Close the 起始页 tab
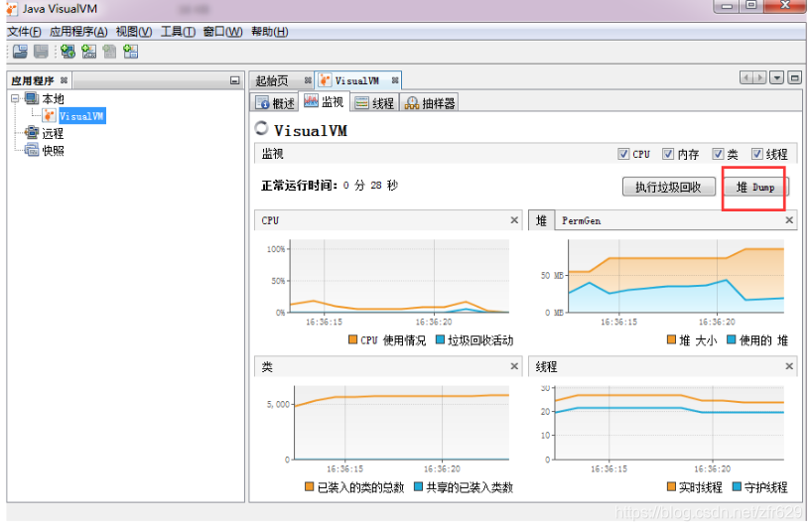 (308, 80)
